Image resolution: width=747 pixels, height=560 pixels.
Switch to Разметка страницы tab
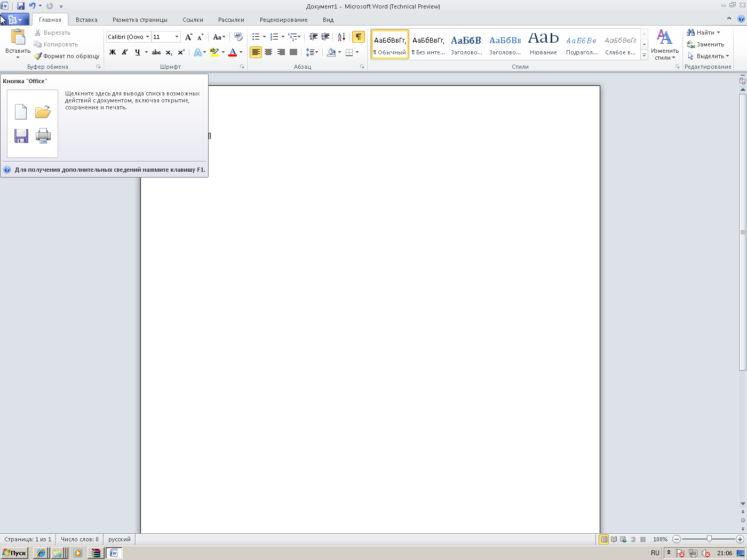tap(140, 20)
